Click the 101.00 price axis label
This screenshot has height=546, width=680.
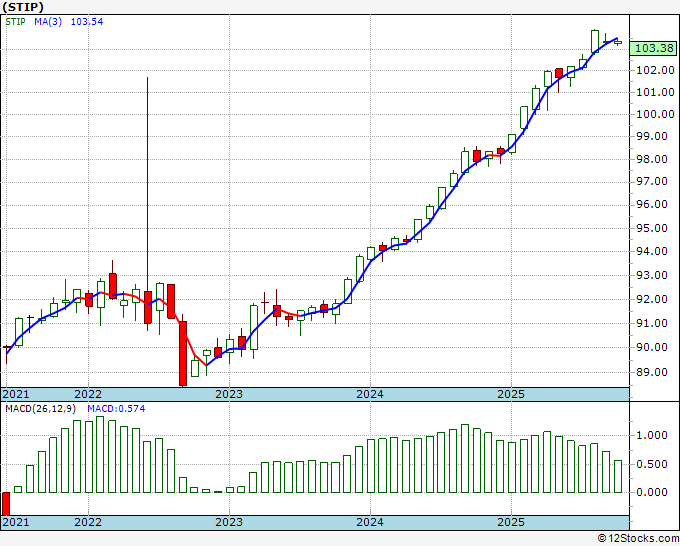655,92
